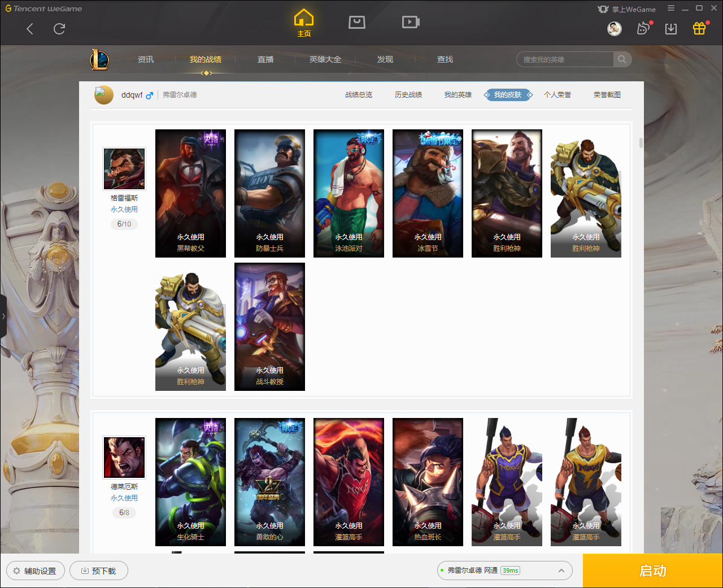Select the 泳池派对 Graves skin thumbnail
The image size is (723, 588).
(x=349, y=193)
